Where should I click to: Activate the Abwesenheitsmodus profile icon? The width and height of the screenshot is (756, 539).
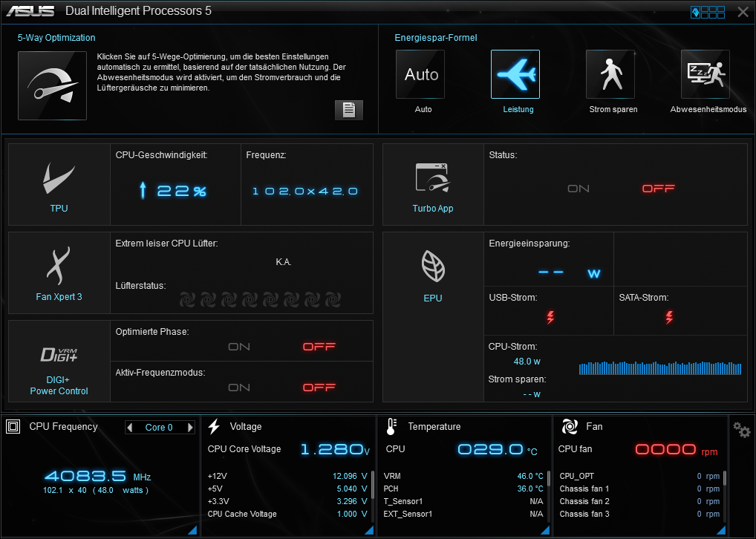(x=705, y=74)
